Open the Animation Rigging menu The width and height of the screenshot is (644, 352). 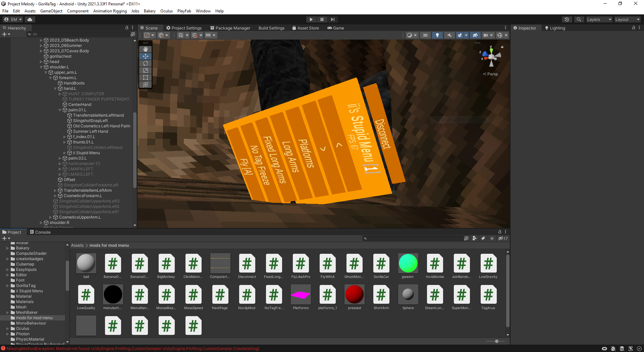[110, 11]
